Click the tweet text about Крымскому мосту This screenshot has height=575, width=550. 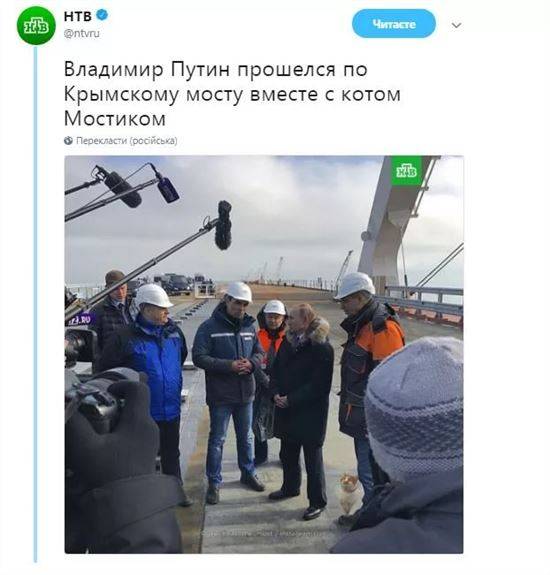click(232, 94)
